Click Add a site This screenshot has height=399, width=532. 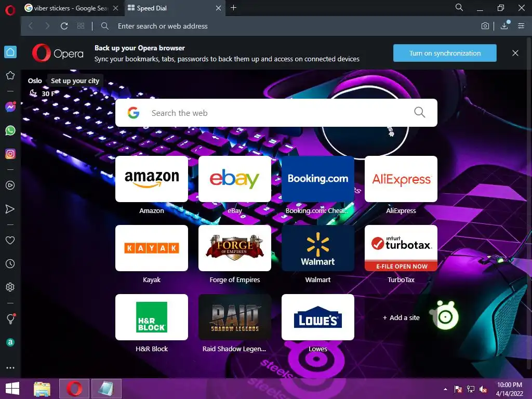401,317
